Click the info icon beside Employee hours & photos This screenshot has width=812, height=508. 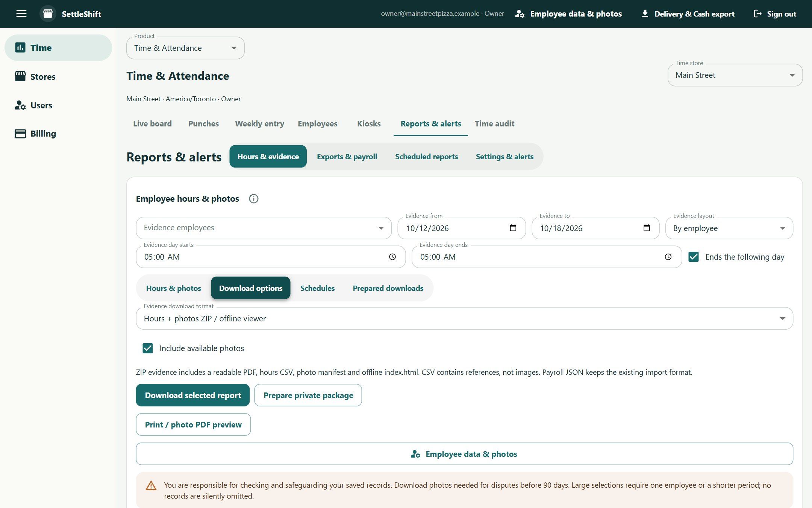coord(254,199)
